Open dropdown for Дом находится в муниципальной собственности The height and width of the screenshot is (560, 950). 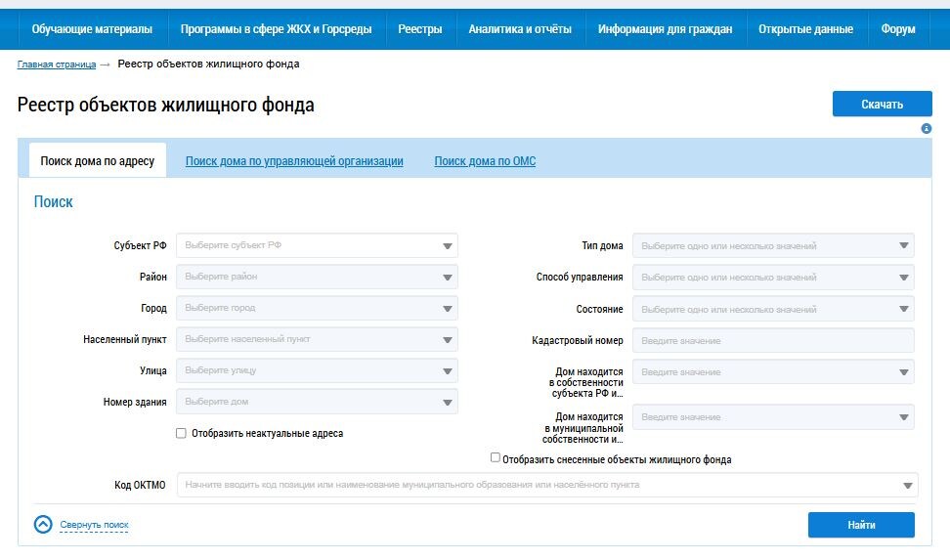pyautogui.click(x=773, y=417)
